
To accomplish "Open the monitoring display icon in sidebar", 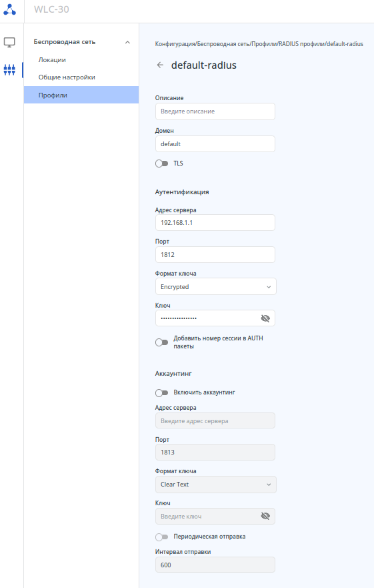I will pyautogui.click(x=9, y=42).
